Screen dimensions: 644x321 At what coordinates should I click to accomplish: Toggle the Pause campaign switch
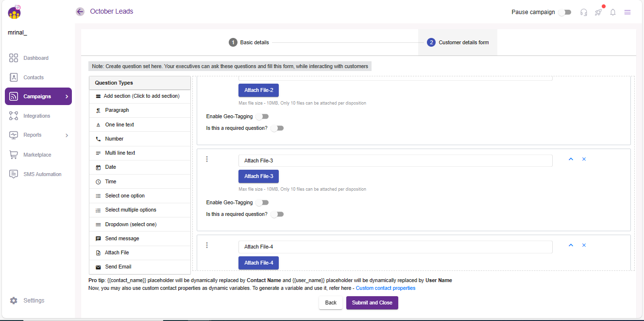[x=564, y=12]
